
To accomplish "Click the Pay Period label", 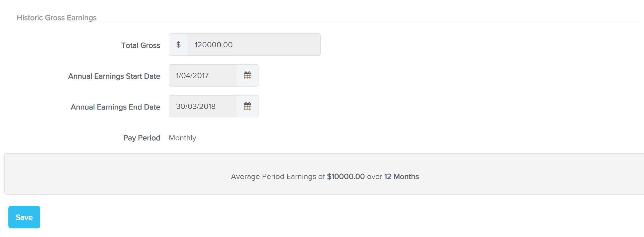I will coord(142,138).
